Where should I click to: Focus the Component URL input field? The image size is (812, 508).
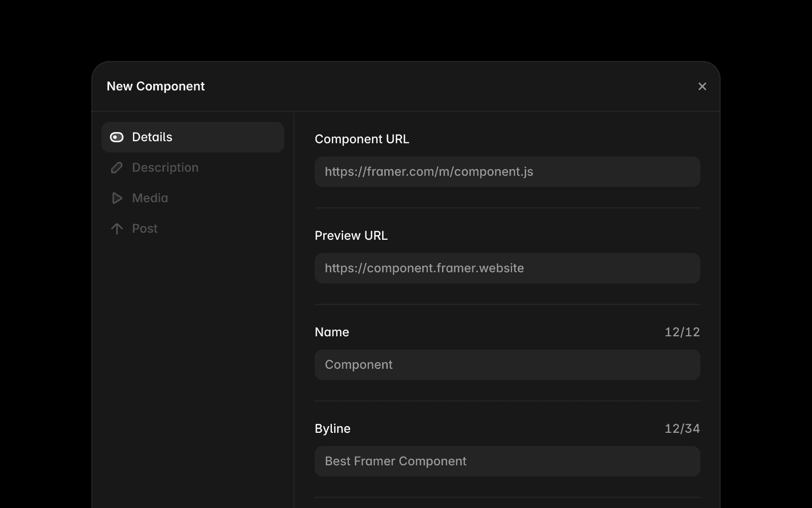(x=507, y=172)
